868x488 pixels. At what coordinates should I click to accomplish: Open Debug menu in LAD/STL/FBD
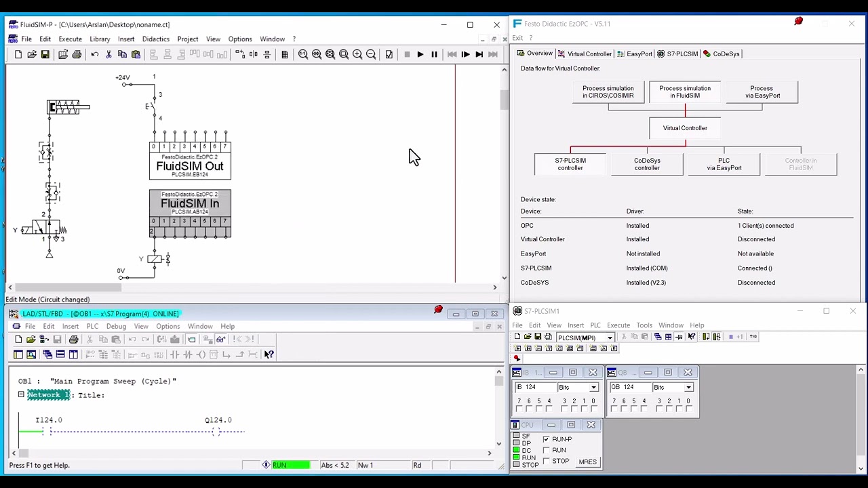pos(116,326)
